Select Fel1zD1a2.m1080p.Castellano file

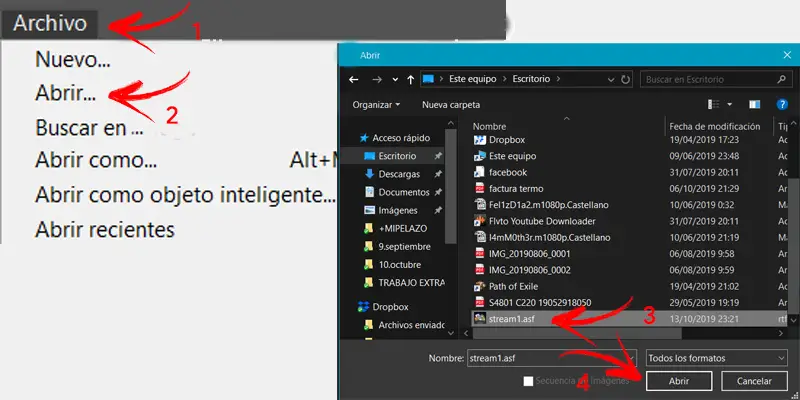[548, 205]
